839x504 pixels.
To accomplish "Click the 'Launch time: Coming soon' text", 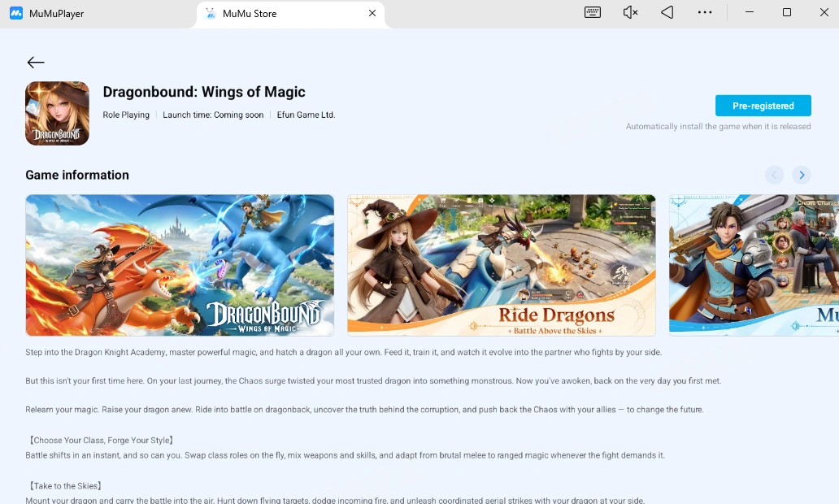I will (213, 115).
